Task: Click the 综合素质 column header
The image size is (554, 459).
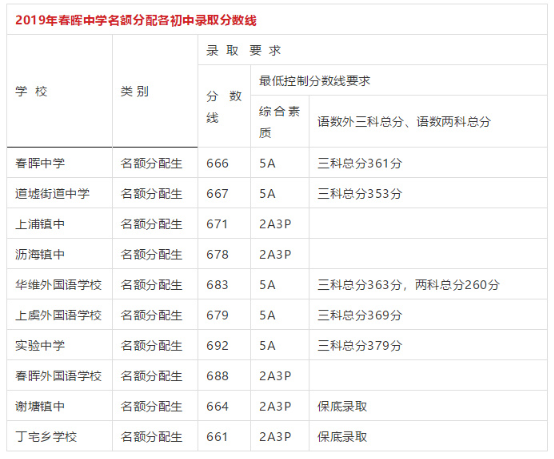Action: tap(279, 122)
